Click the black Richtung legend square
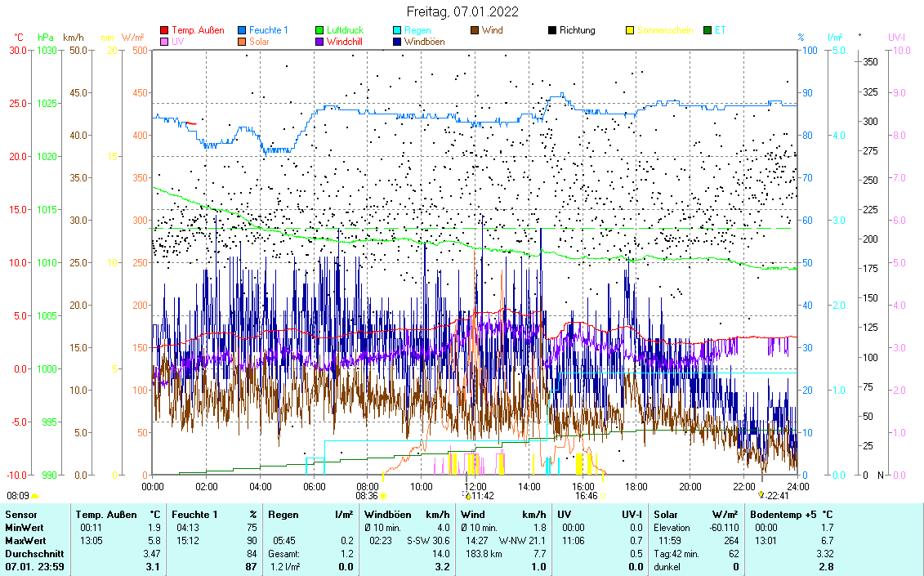Image resolution: width=924 pixels, height=576 pixels. [x=552, y=30]
